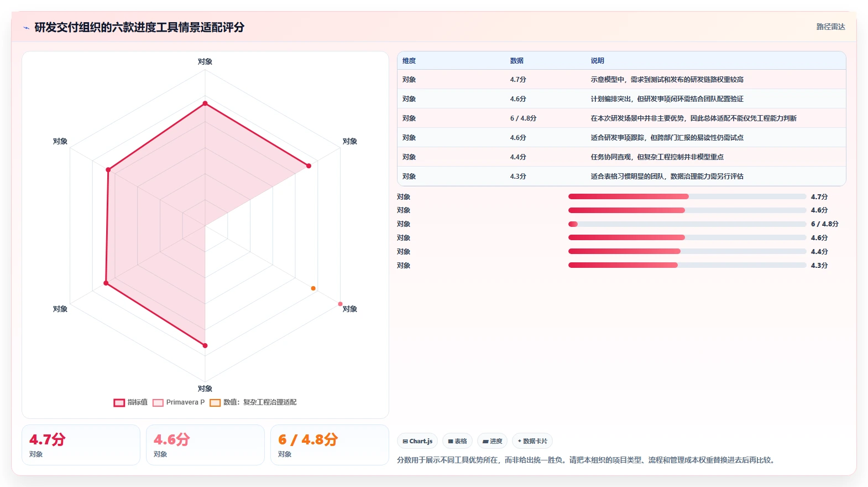Image resolution: width=868 pixels, height=487 pixels.
Task: Click the pulse icon beside the dashboard title
Action: tap(26, 28)
